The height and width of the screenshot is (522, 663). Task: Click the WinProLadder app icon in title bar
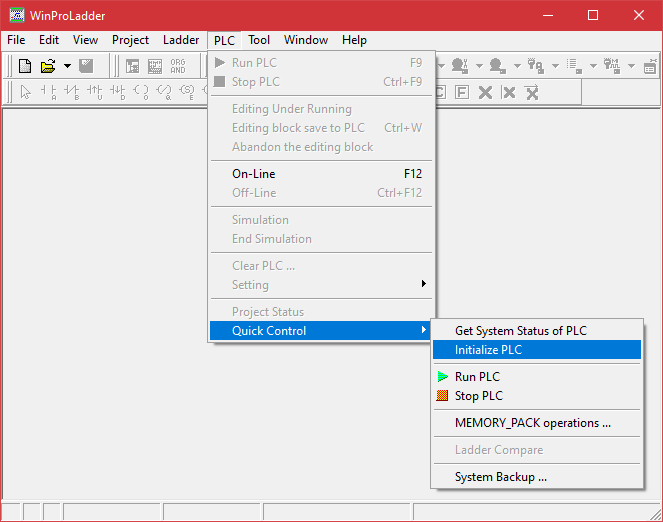click(17, 16)
